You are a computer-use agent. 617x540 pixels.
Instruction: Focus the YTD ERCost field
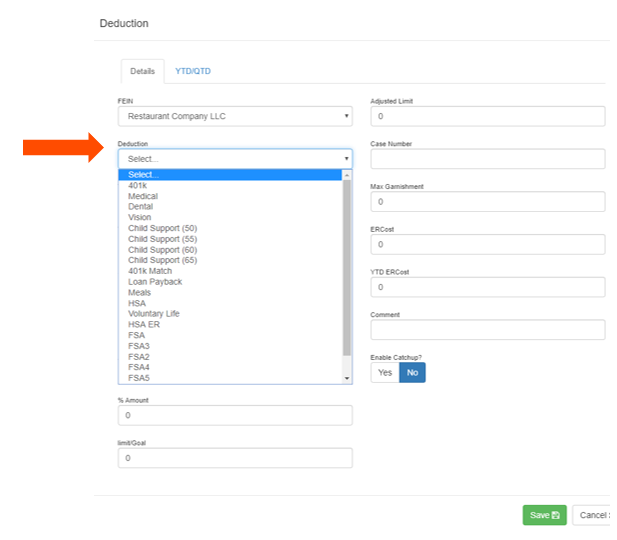(x=488, y=287)
